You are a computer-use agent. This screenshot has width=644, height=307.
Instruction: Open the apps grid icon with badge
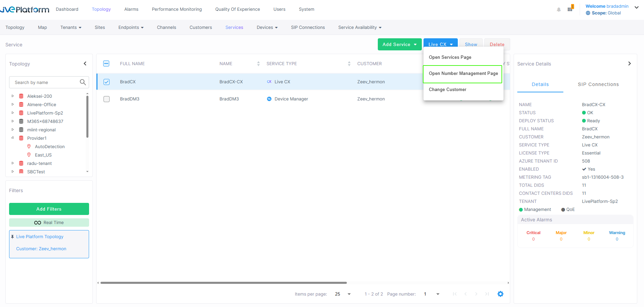(570, 8)
